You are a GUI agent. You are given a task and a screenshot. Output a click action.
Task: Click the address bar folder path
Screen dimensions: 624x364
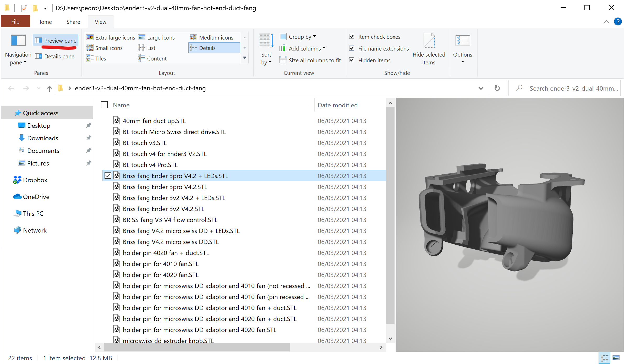click(x=140, y=88)
